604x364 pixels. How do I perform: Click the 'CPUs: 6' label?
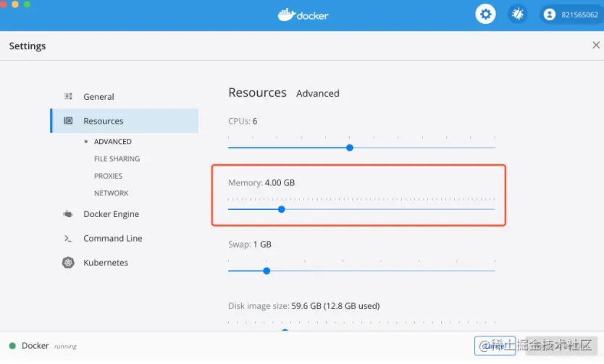(243, 121)
